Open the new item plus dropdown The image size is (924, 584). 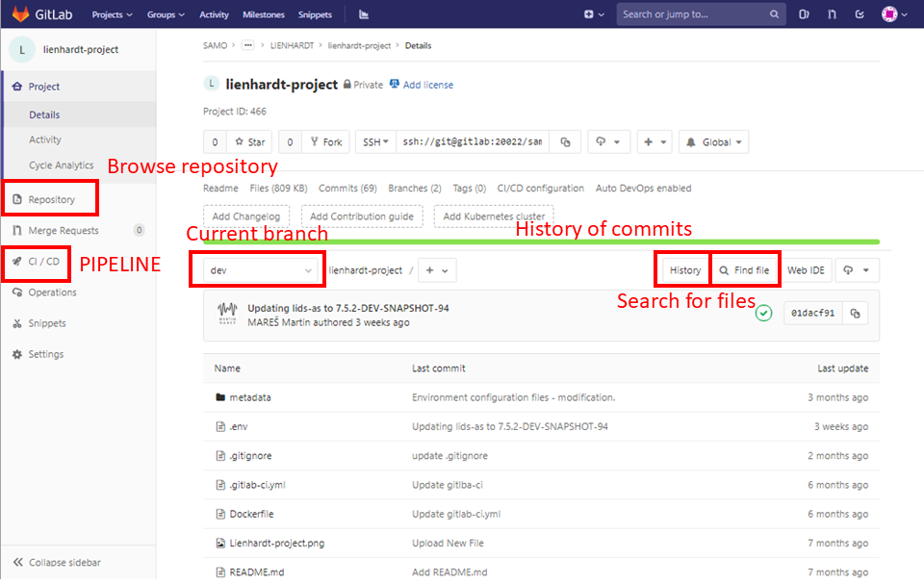pos(594,14)
